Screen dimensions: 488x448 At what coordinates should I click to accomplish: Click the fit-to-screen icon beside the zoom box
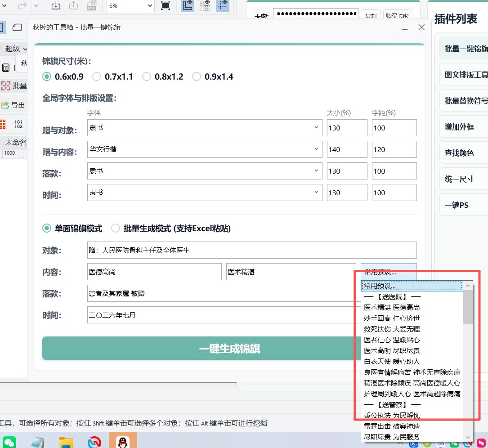(x=165, y=5)
